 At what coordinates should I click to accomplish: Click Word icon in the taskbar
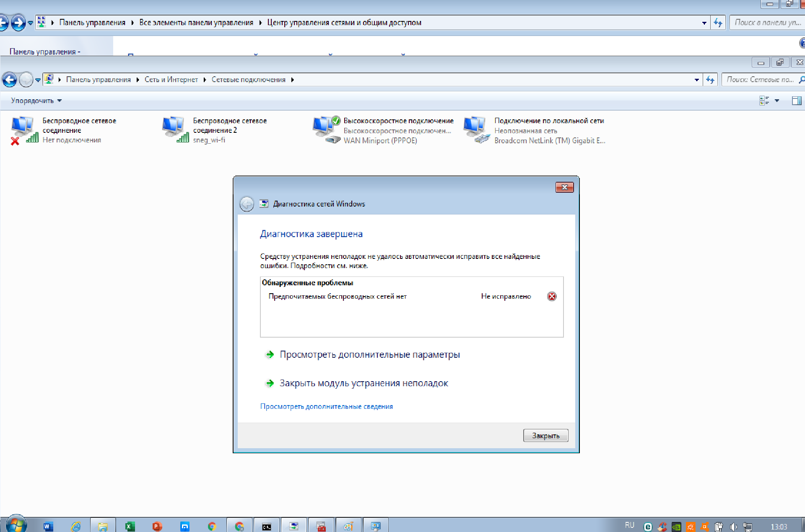(x=48, y=526)
